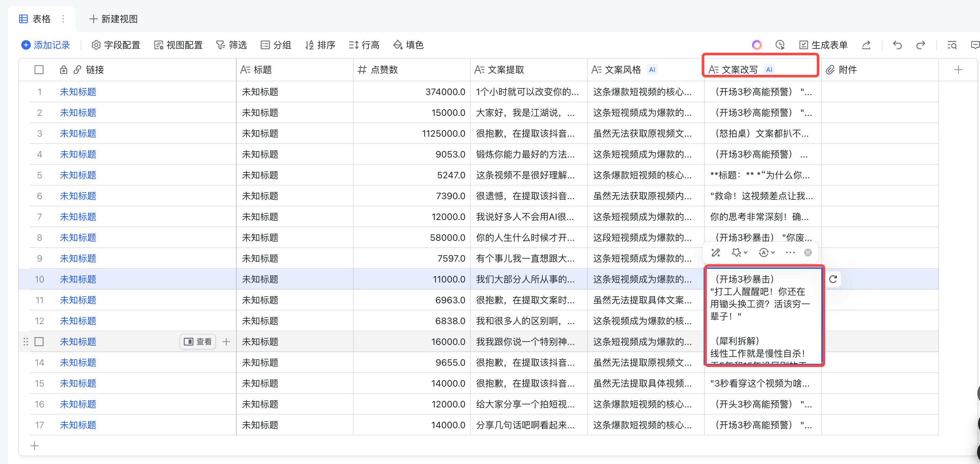Click the share arrow icon next to 生成表单
The image size is (980, 464).
[866, 45]
